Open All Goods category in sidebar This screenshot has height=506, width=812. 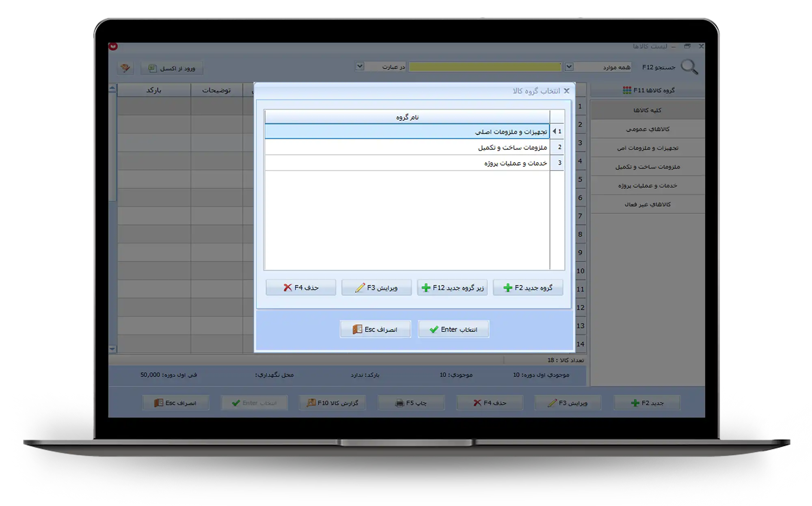click(x=647, y=110)
